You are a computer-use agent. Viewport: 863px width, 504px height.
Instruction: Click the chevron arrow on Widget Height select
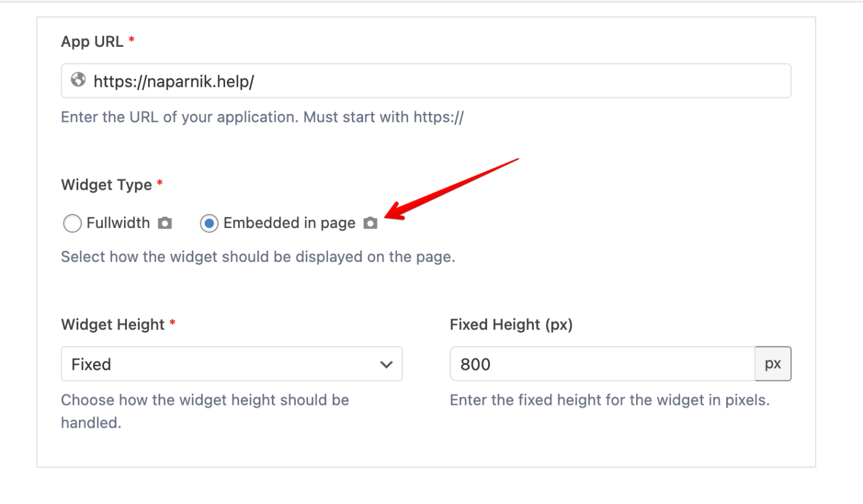(x=387, y=364)
